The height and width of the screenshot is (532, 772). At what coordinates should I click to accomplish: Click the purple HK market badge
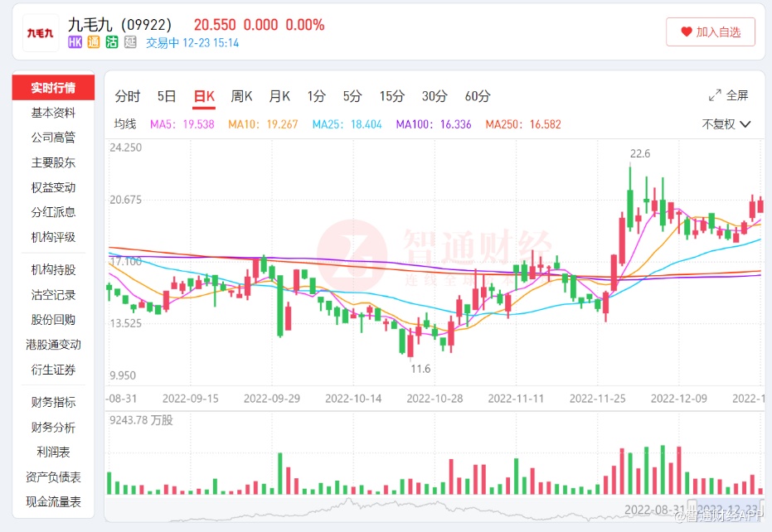(75, 42)
